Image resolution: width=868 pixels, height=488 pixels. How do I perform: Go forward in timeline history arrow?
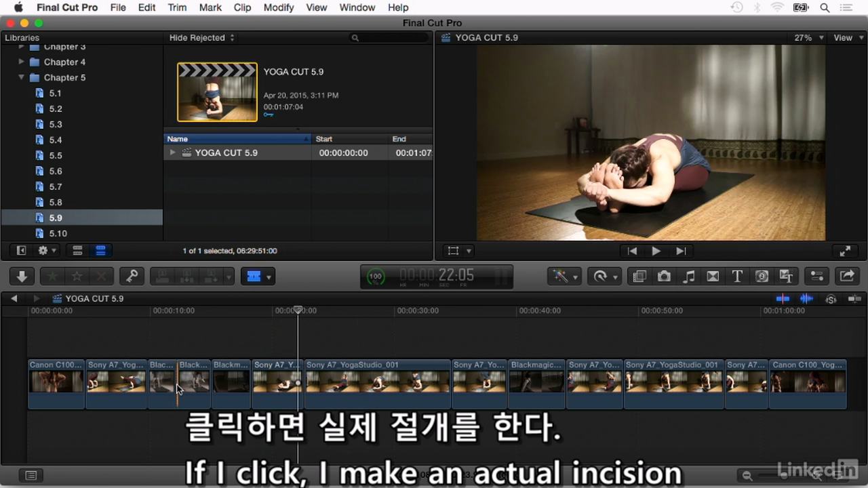point(37,298)
